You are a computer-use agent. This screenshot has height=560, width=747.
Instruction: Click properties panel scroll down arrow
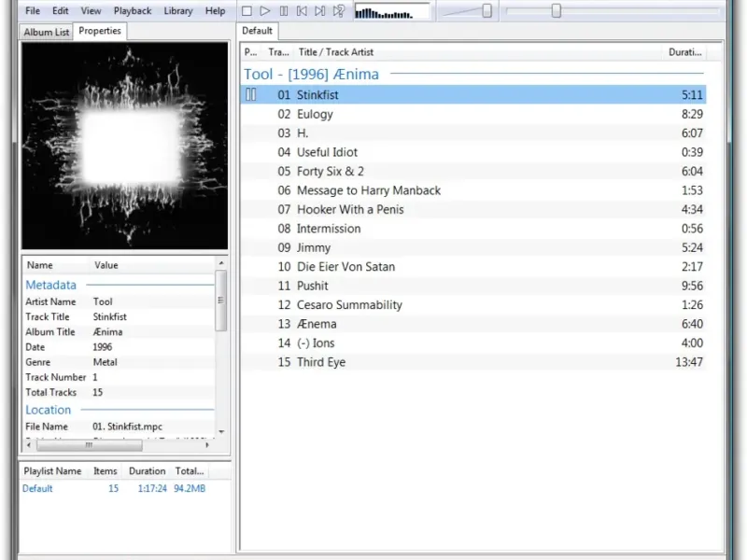[221, 432]
